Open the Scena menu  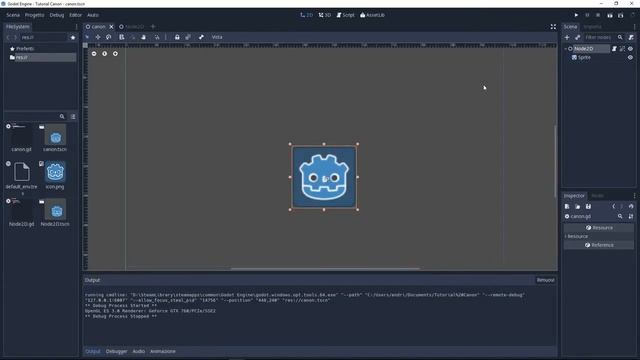(13, 15)
